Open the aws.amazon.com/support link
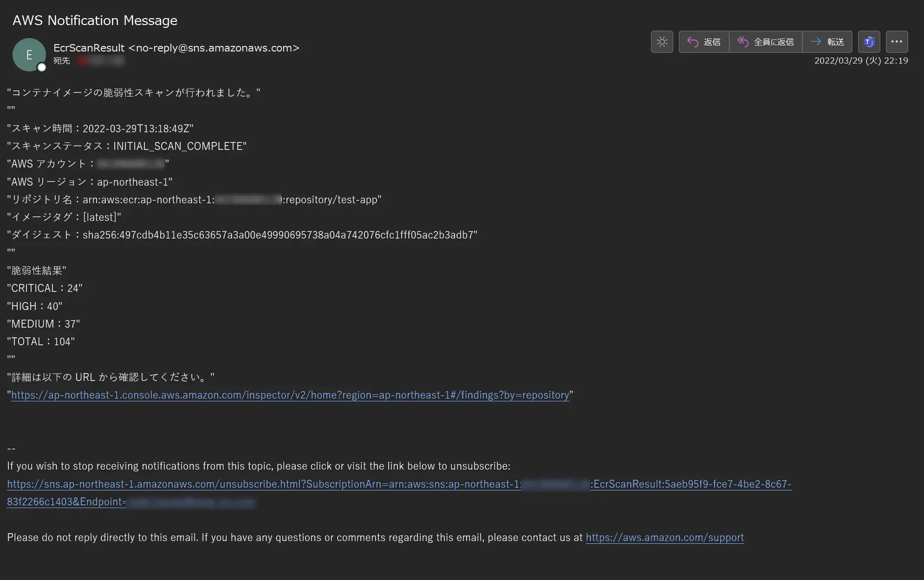Viewport: 924px width, 580px height. click(x=665, y=537)
